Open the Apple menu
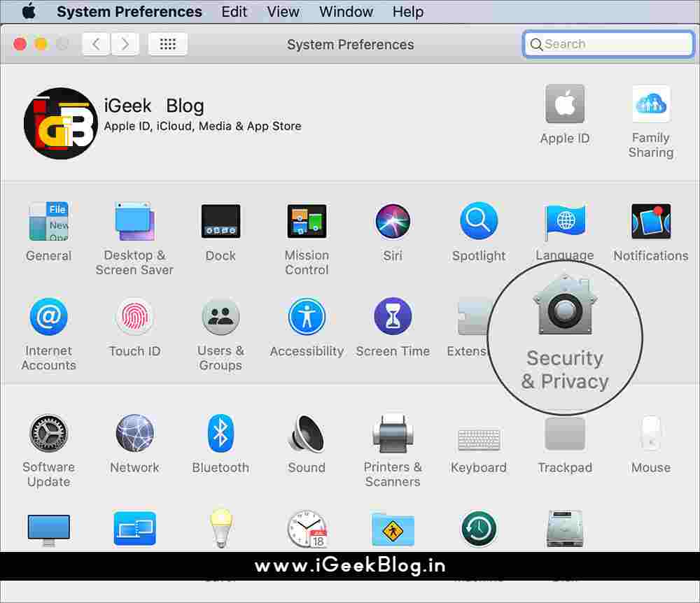This screenshot has height=603, width=700. [x=29, y=11]
